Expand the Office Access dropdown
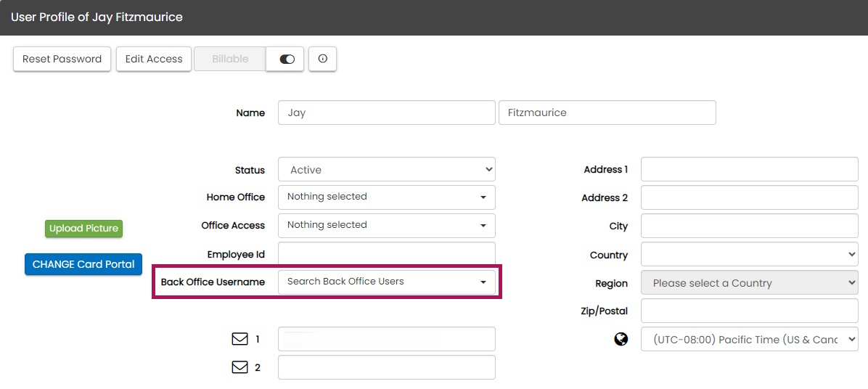The height and width of the screenshot is (389, 868). tap(386, 225)
